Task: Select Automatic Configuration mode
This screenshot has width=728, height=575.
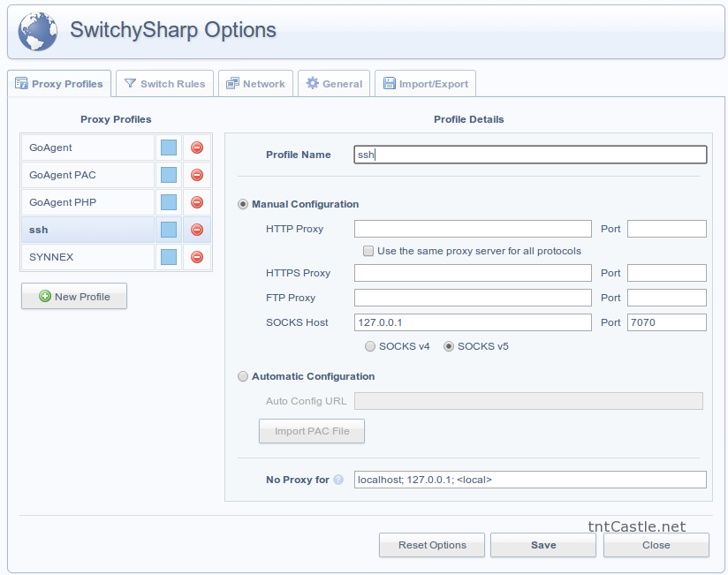Action: point(243,376)
